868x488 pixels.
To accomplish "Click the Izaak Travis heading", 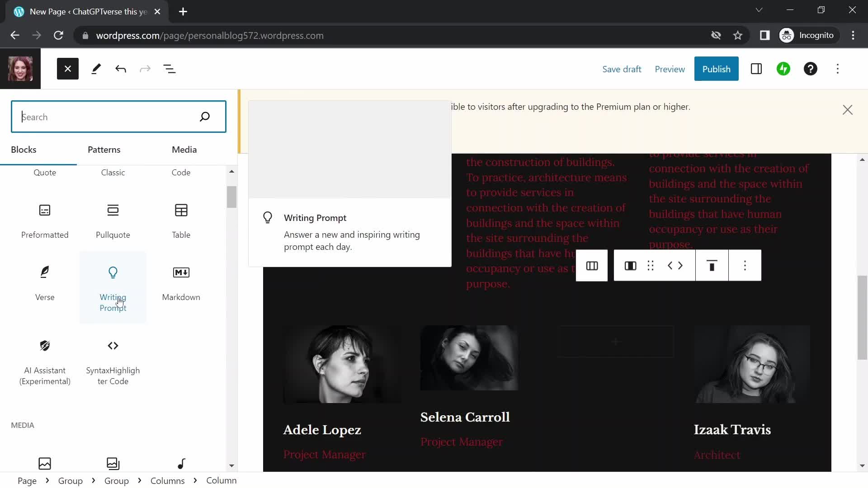I will point(732,430).
